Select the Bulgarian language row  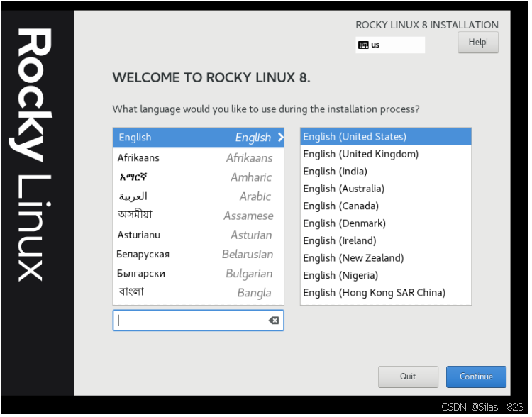[x=199, y=274]
